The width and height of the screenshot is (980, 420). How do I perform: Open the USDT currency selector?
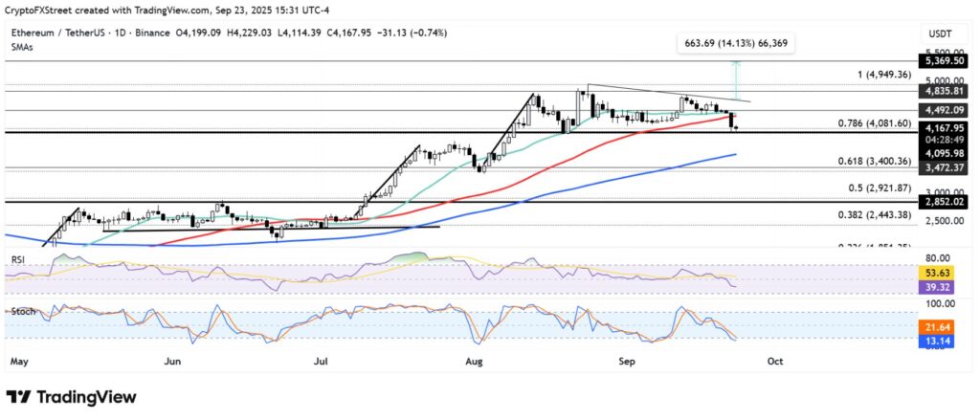(941, 33)
